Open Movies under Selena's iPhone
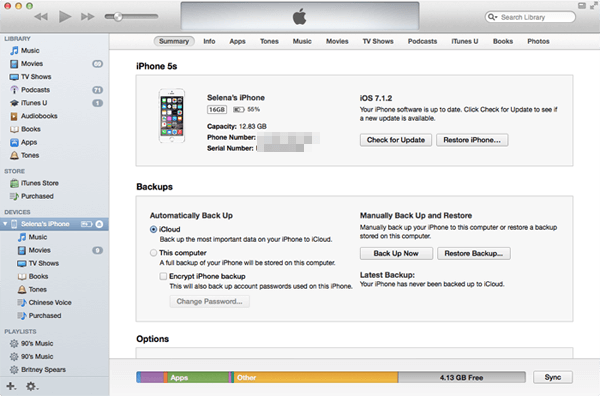 tap(34, 250)
